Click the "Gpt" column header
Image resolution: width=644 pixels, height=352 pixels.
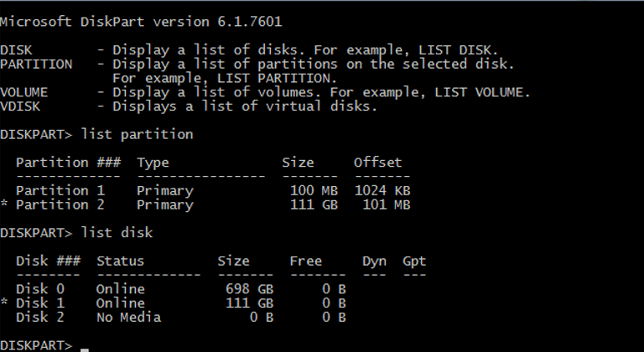tap(414, 261)
